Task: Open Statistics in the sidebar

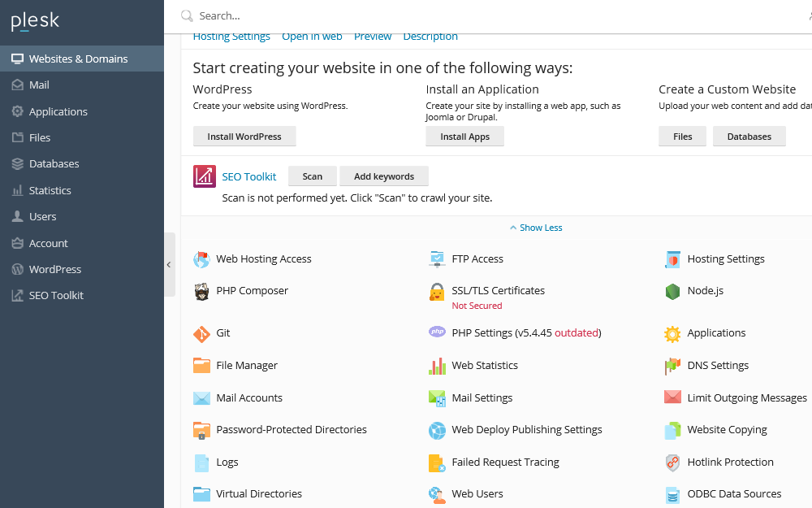Action: tap(82, 190)
